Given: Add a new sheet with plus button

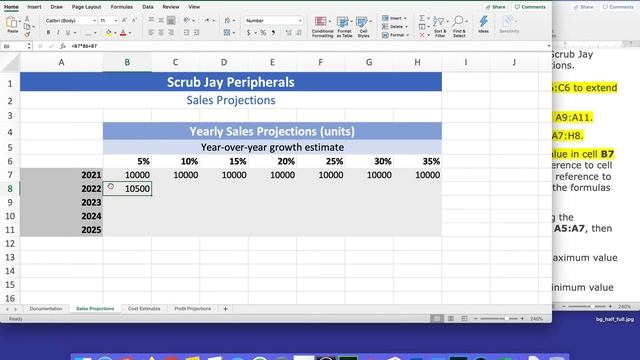Looking at the screenshot, I should (225, 309).
